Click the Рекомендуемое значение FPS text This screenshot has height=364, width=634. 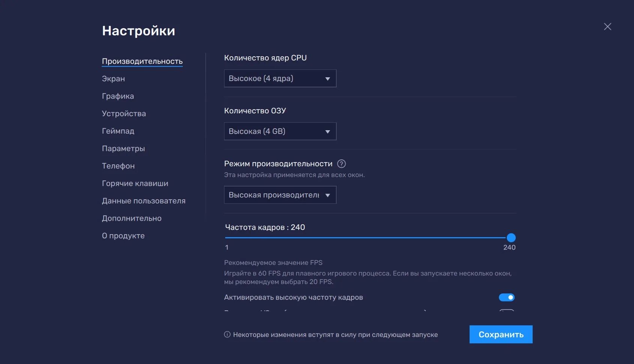[273, 263]
